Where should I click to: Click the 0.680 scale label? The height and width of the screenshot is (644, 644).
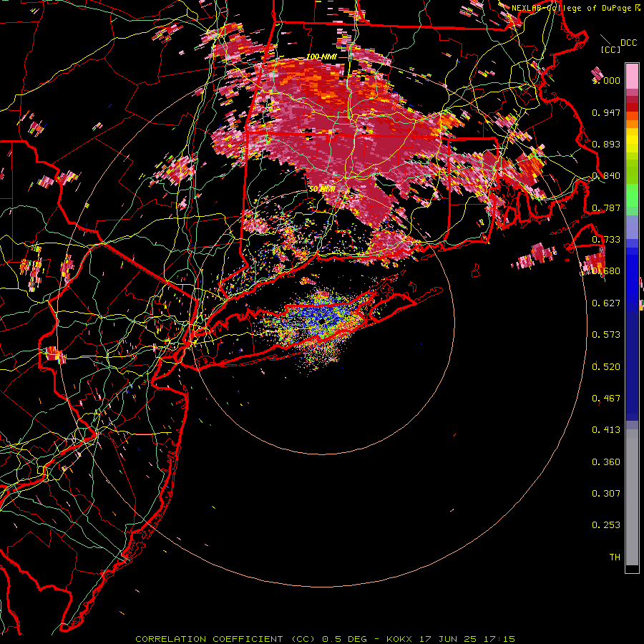(x=606, y=271)
